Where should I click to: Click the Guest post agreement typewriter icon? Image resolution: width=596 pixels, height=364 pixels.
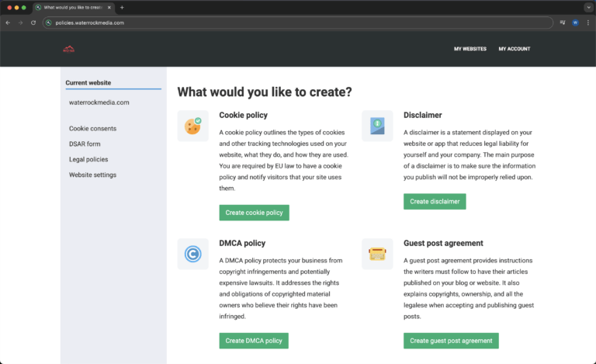point(377,254)
